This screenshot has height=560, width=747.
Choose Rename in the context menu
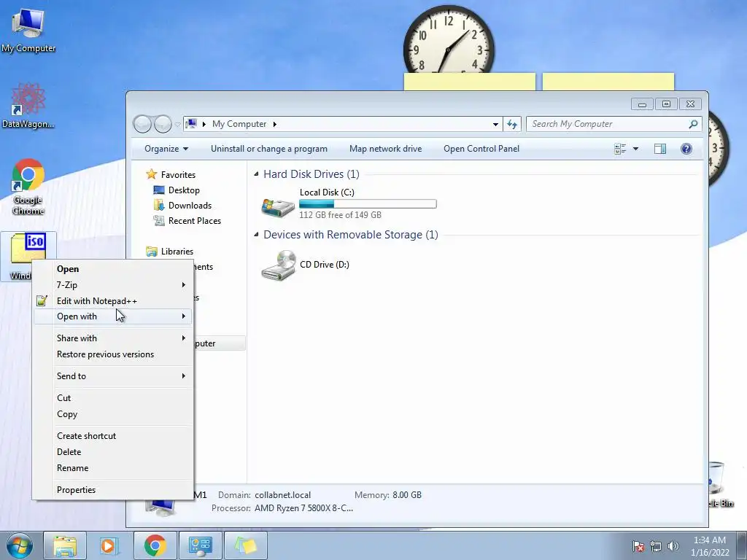pos(113,468)
